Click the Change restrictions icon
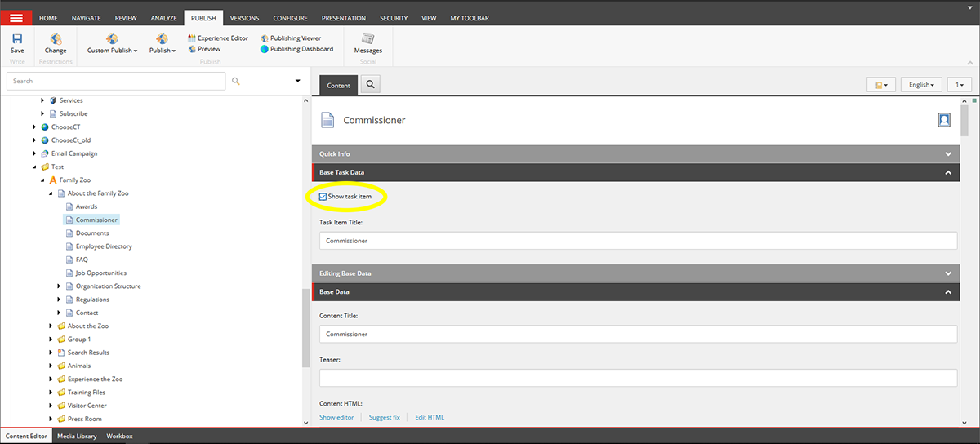980x444 pixels. click(x=56, y=40)
